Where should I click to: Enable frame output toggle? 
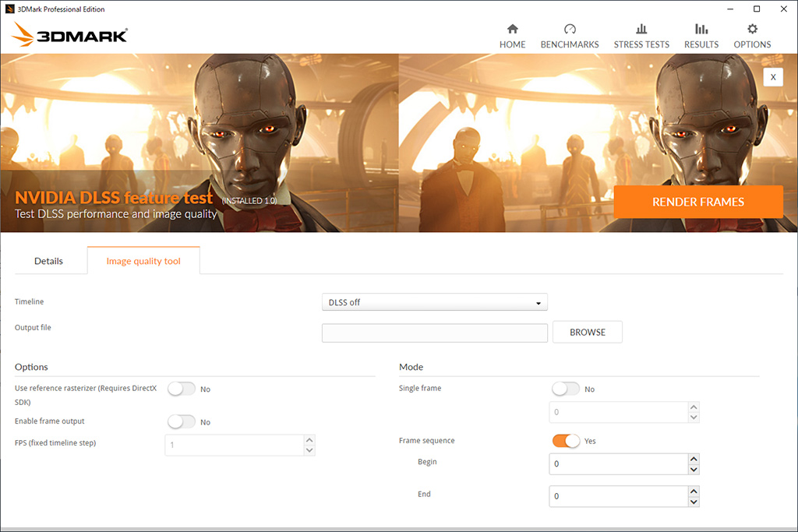tap(181, 421)
